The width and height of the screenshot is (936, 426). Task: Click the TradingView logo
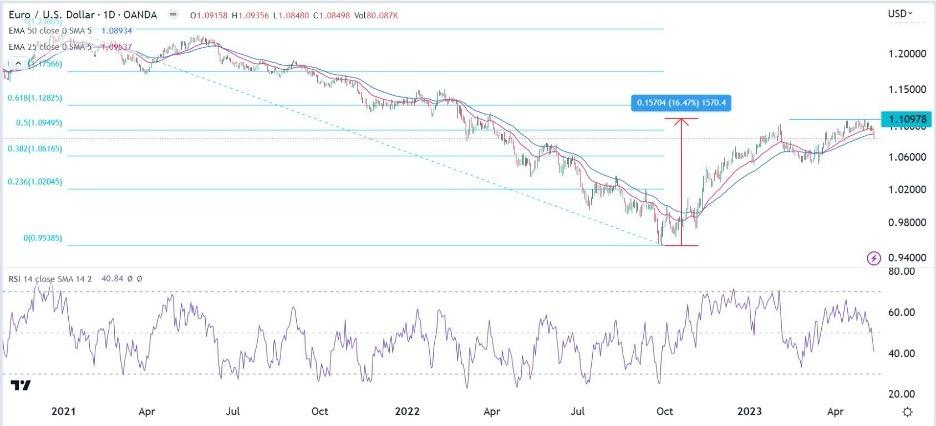(x=18, y=385)
